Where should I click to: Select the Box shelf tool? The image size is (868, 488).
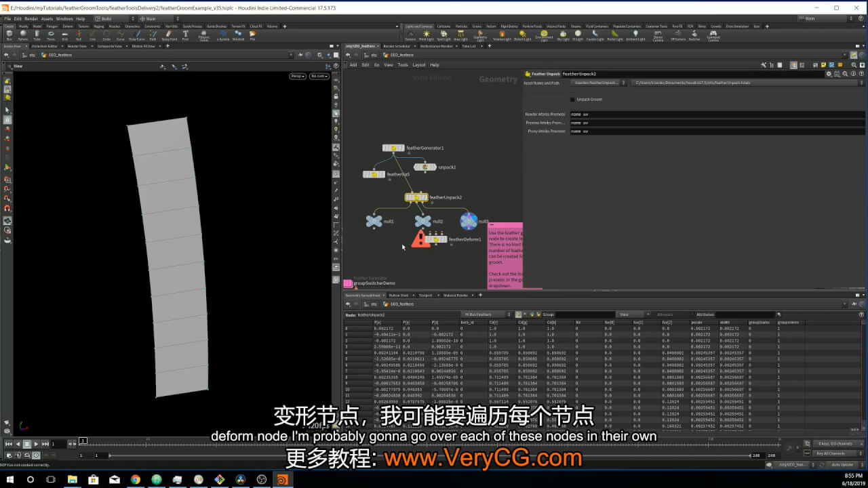tap(9, 35)
